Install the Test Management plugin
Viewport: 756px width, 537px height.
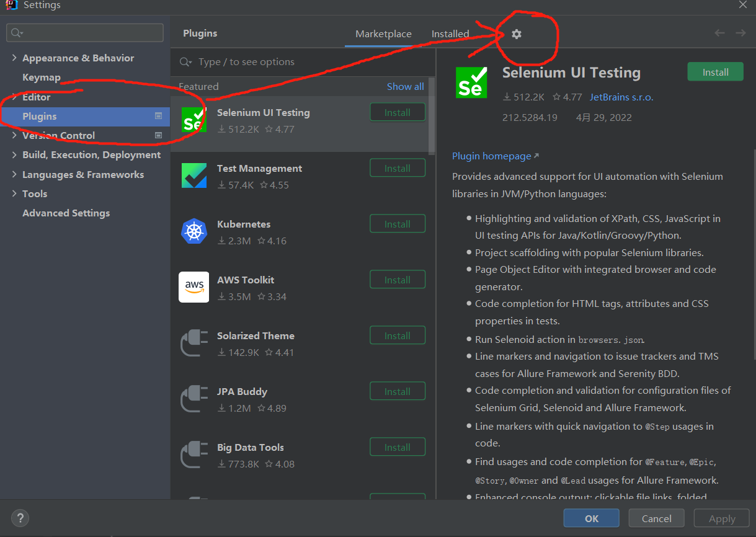tap(398, 168)
